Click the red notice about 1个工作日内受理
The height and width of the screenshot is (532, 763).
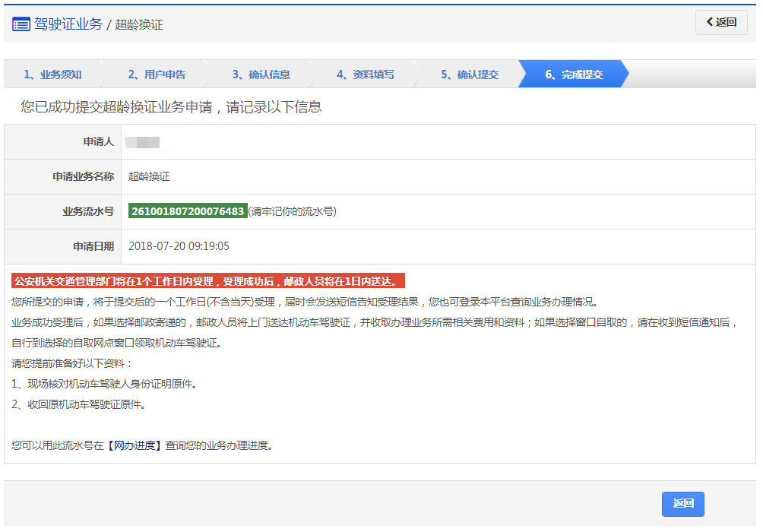[208, 281]
